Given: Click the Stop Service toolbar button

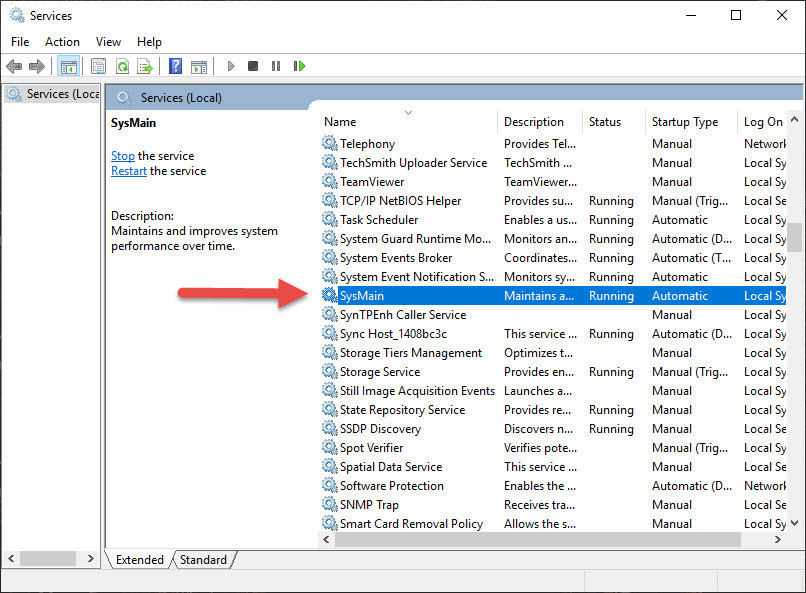Looking at the screenshot, I should click(x=253, y=66).
